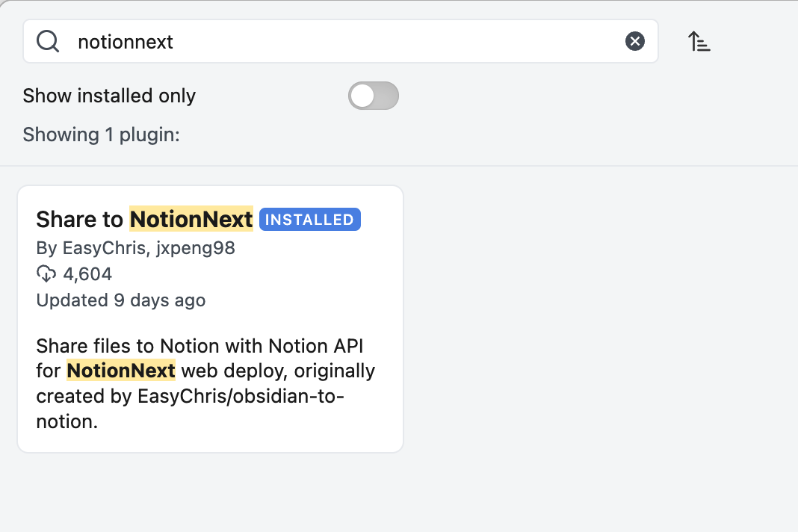Viewport: 798px width, 532px height.
Task: Click the "Showing 1 plugin:" results text
Action: (x=101, y=134)
